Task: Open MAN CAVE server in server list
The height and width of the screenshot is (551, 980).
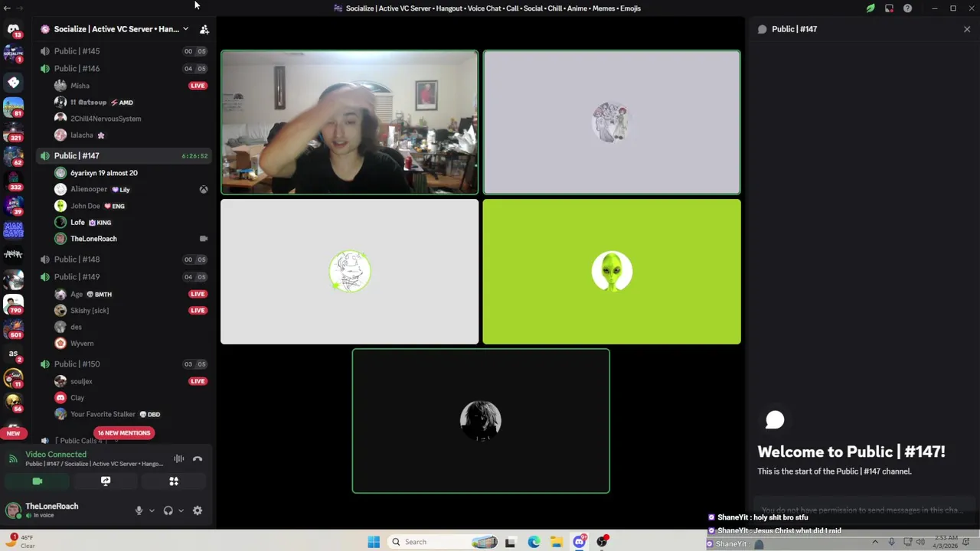Action: (13, 230)
